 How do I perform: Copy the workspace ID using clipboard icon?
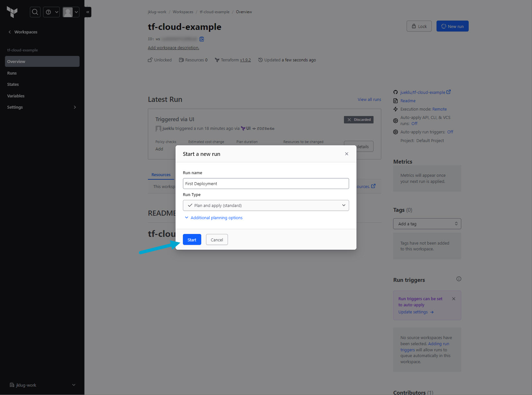coord(202,39)
